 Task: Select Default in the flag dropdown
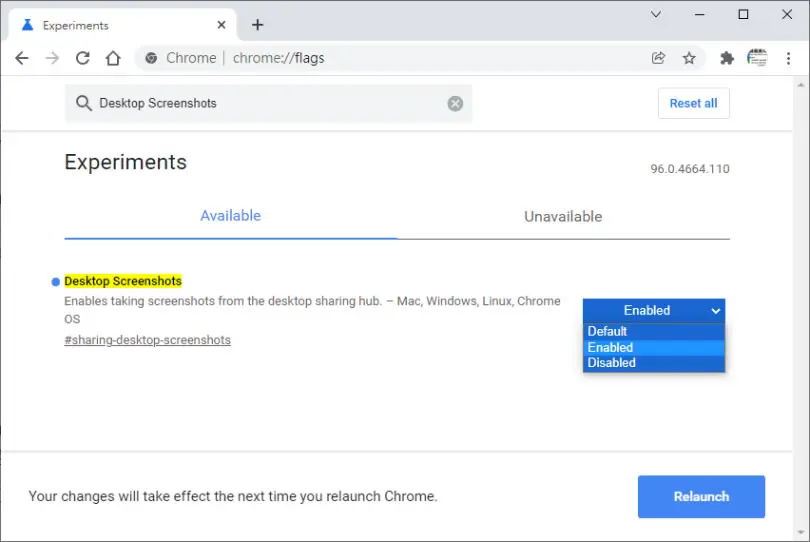pos(653,331)
